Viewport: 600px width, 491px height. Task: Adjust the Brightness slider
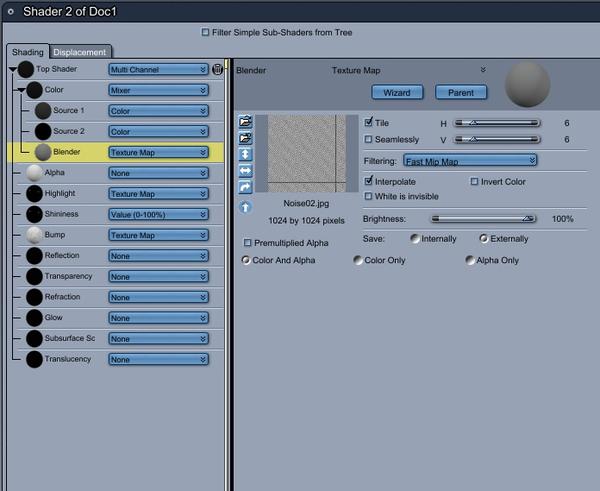click(x=483, y=219)
